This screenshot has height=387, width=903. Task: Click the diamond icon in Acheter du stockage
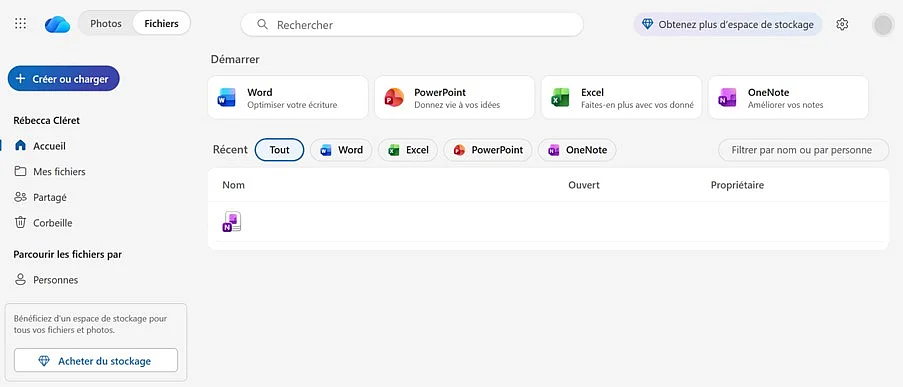(44, 361)
